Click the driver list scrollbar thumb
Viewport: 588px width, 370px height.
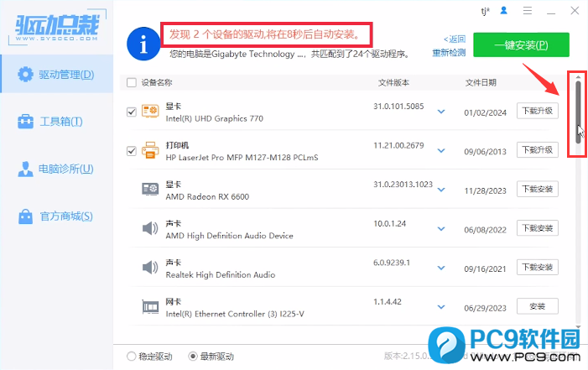coord(578,112)
